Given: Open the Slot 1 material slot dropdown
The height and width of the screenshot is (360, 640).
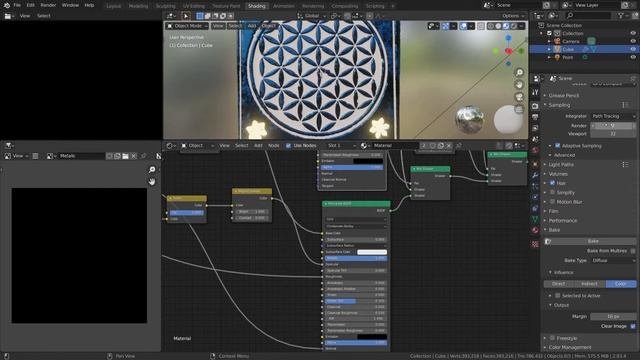Looking at the screenshot, I should coord(341,146).
